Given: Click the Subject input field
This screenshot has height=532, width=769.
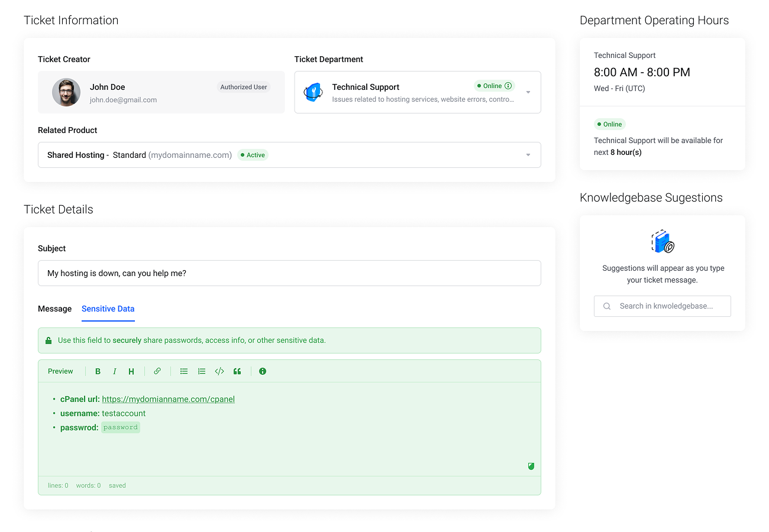Looking at the screenshot, I should coord(289,273).
